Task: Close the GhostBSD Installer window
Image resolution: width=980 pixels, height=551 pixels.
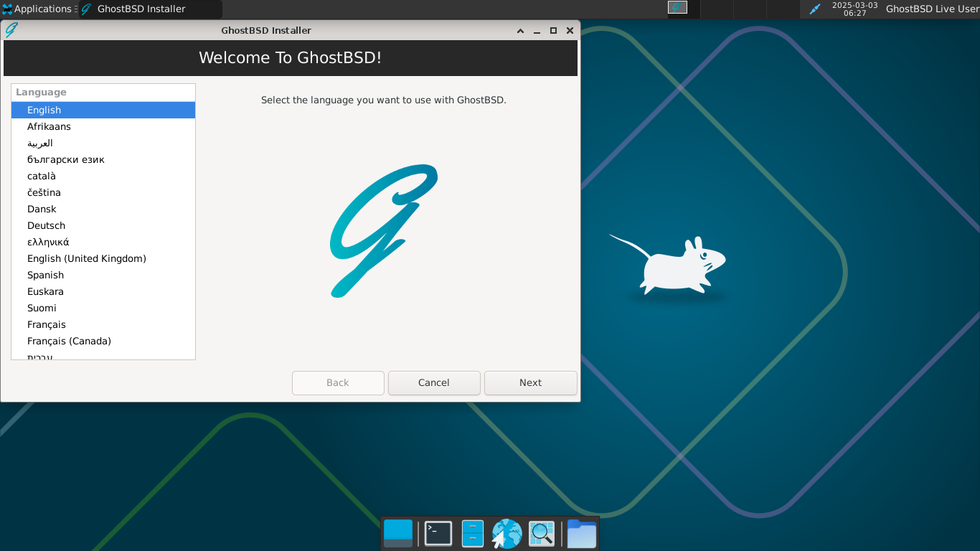Action: 570,31
